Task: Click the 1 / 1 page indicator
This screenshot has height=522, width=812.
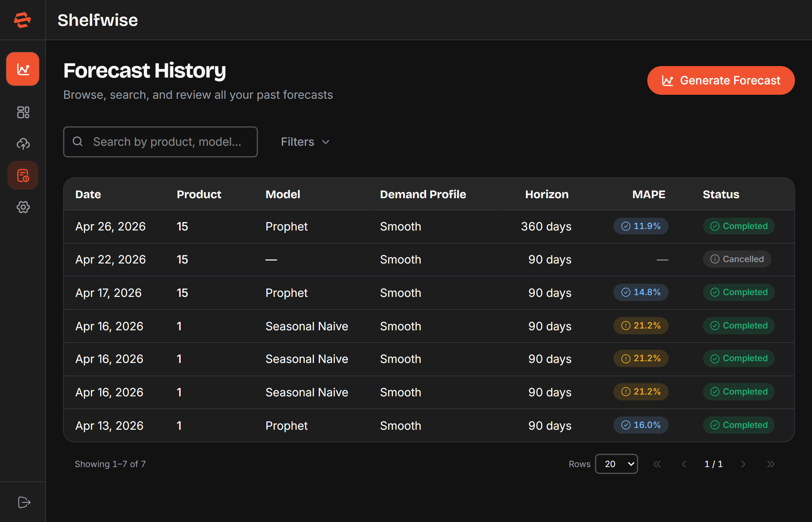Action: [713, 464]
